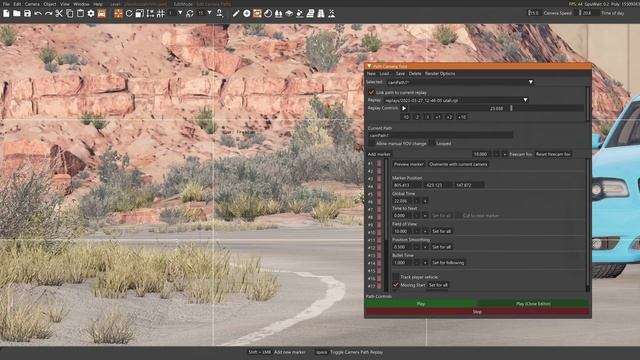This screenshot has height=360, width=640.
Task: Click the Open folder toolbar icon
Action: (17, 13)
